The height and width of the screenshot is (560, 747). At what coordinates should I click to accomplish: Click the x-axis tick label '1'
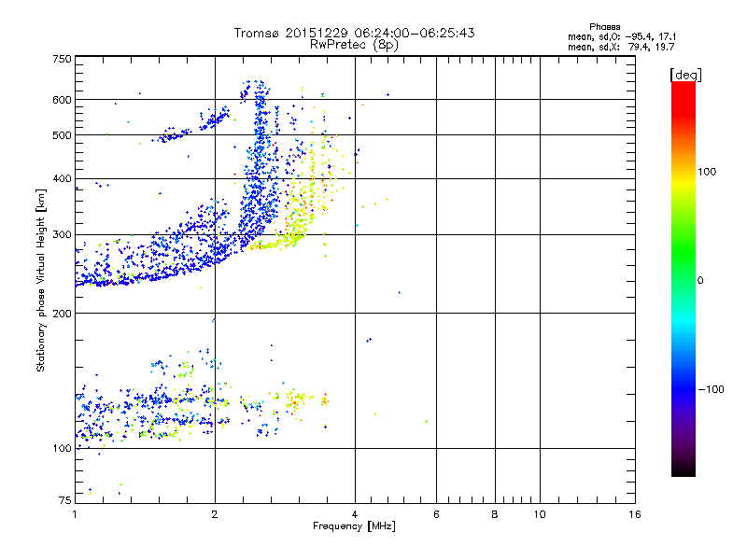(75, 514)
